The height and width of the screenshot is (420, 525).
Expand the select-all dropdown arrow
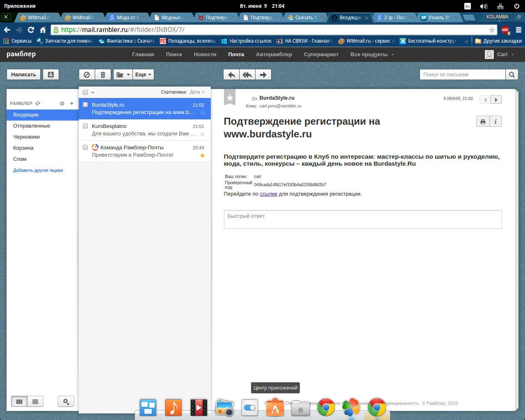click(93, 93)
